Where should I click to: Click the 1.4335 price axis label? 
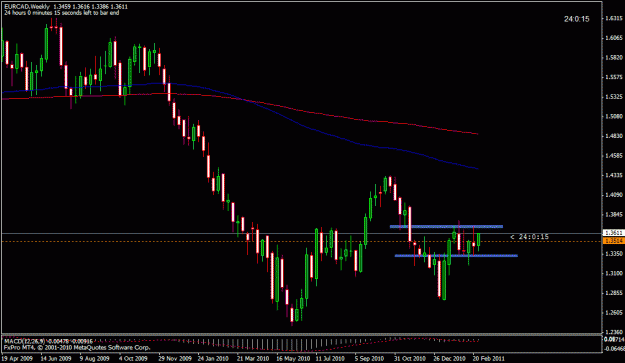click(x=614, y=175)
